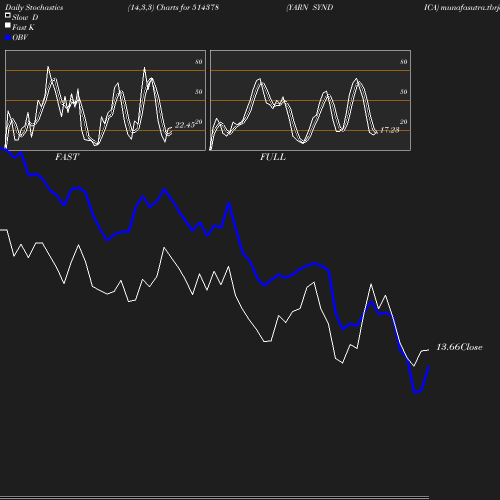Select the 'Daily Stochastics' title text

point(34,7)
